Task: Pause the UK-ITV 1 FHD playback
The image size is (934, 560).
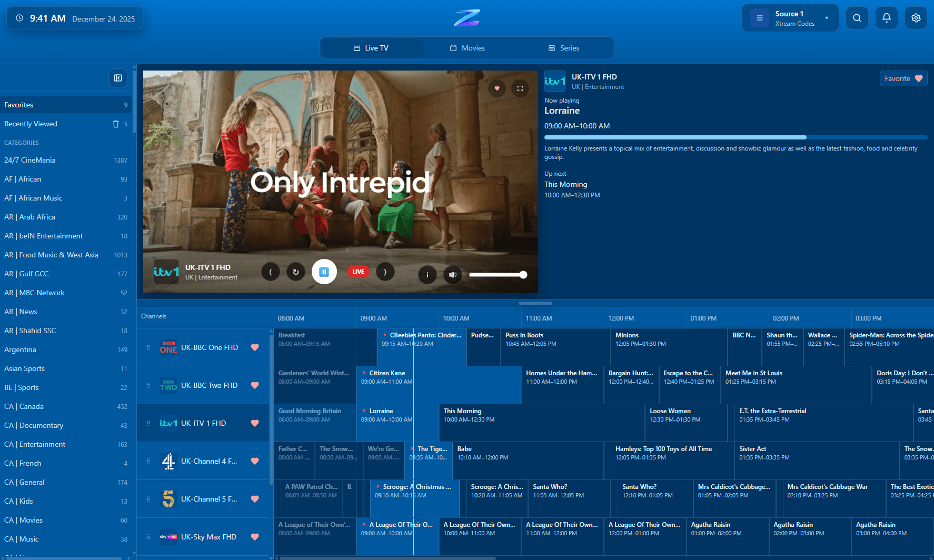Action: pyautogui.click(x=324, y=272)
